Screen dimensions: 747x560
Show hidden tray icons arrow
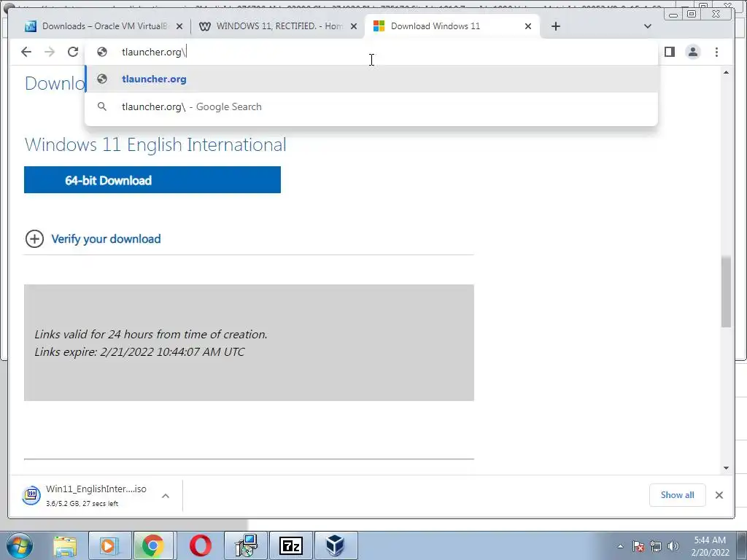[x=620, y=546]
